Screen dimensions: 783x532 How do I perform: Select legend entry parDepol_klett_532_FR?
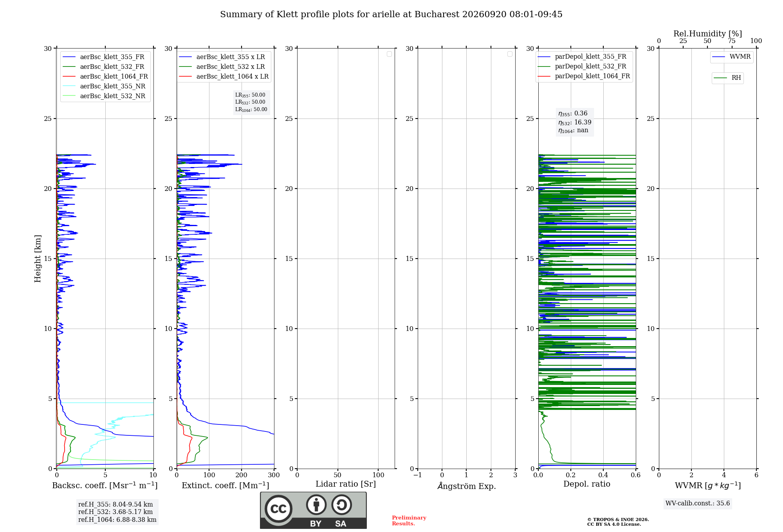(582, 66)
